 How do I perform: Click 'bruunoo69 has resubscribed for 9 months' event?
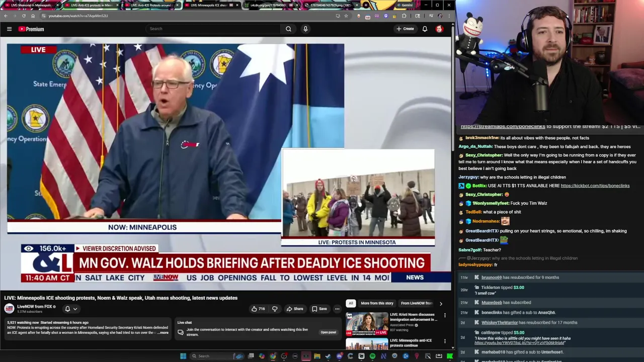point(520,278)
